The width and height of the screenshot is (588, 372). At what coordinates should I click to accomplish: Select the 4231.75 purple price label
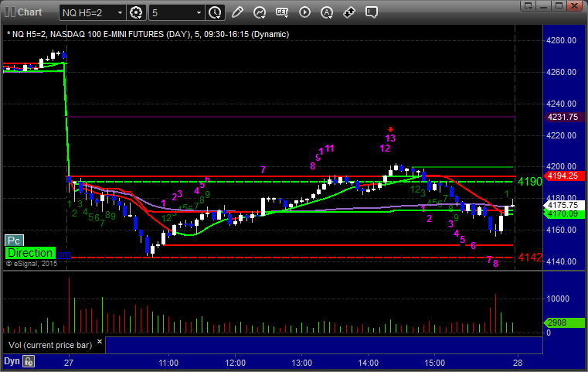point(563,117)
